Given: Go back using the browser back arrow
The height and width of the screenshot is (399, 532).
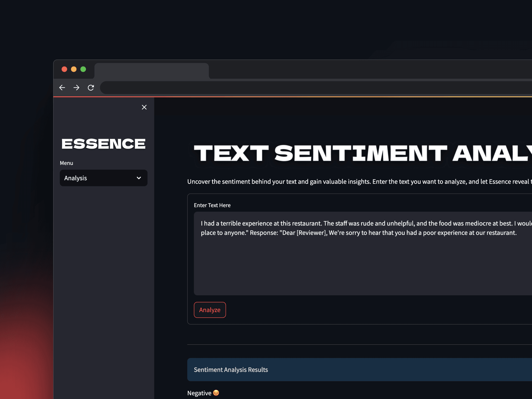Looking at the screenshot, I should click(62, 88).
